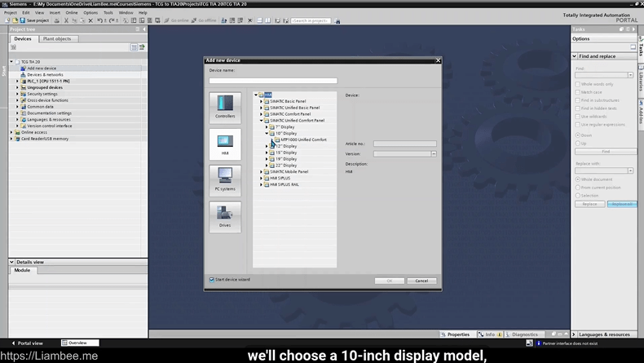Select the PC systems device category

click(x=225, y=179)
